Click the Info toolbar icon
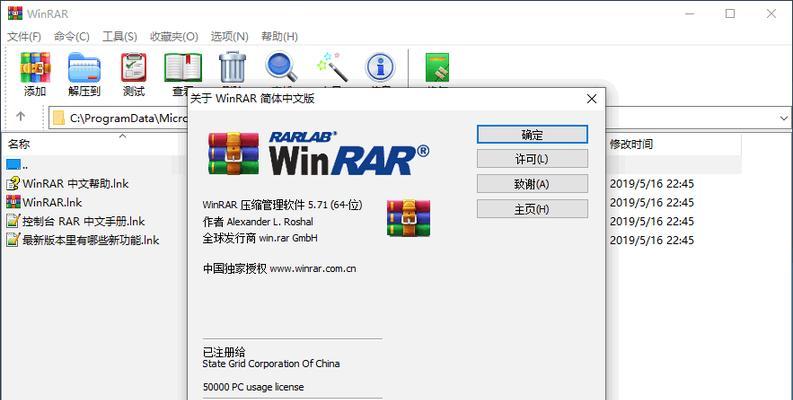The height and width of the screenshot is (400, 793). (380, 67)
